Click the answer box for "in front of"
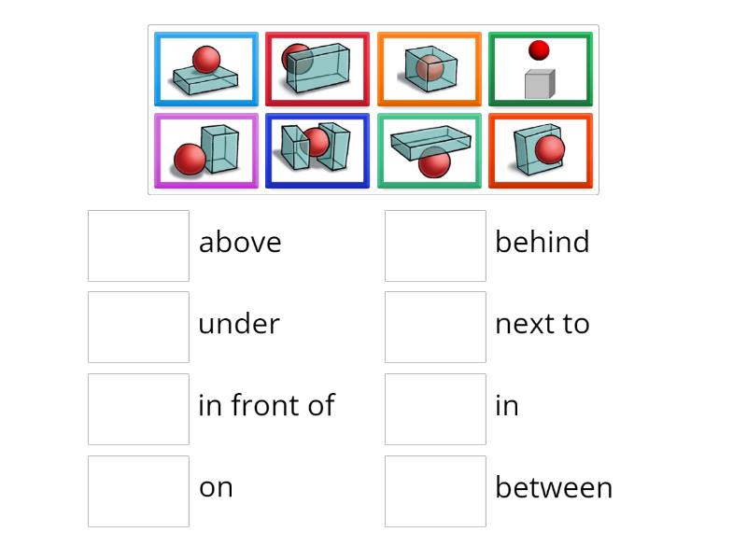This screenshot has width=747, height=560. pos(138,409)
